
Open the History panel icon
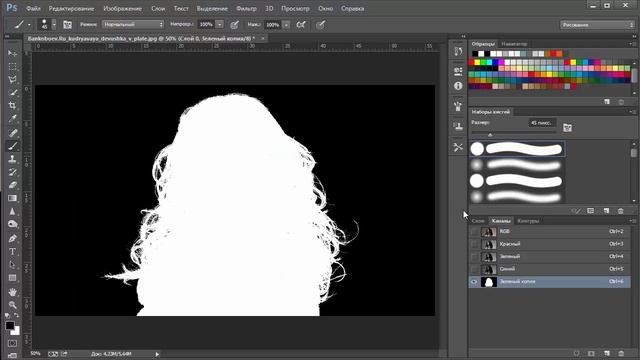458,51
